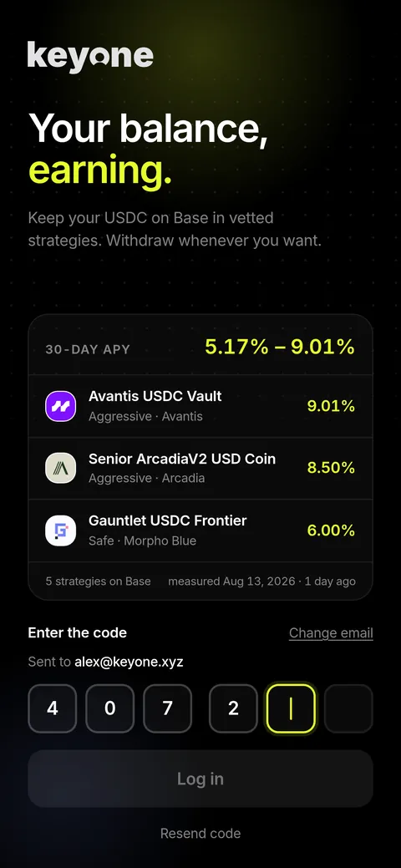Focus the first code digit box

tap(53, 708)
